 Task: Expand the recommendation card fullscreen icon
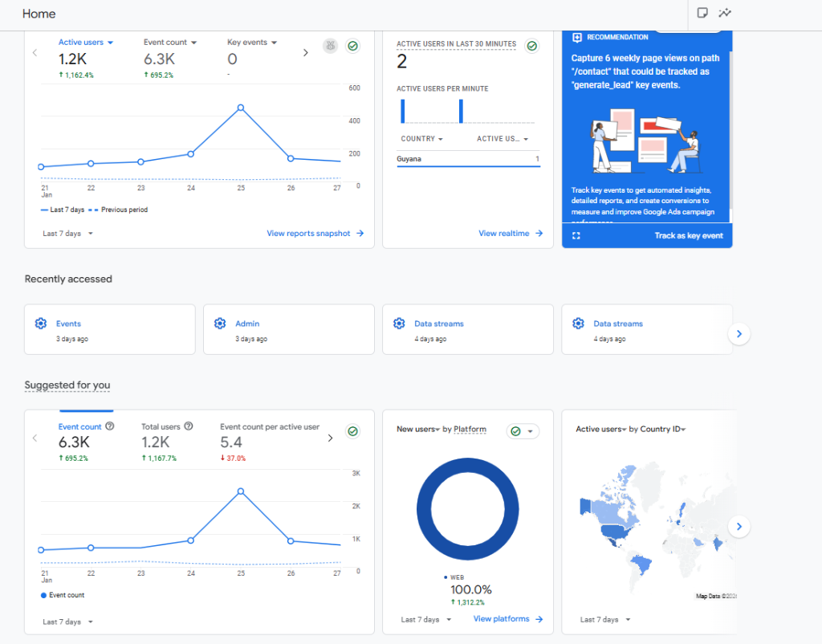click(x=576, y=236)
